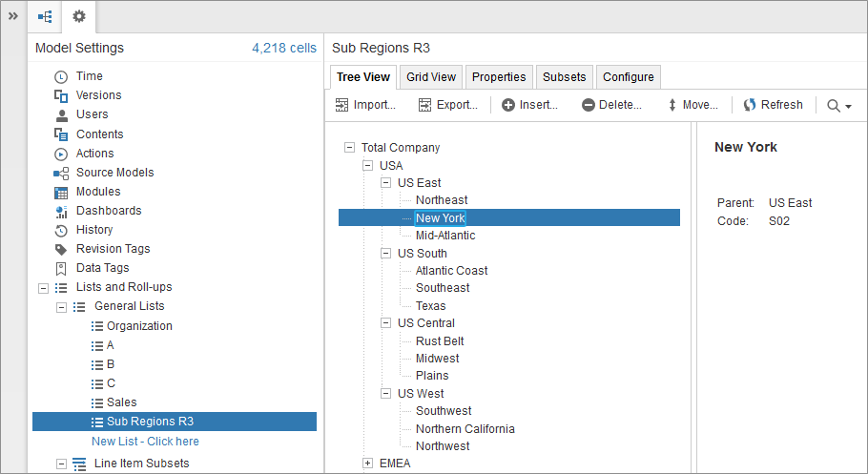Select the New York tree item
Image resolution: width=868 pixels, height=474 pixels.
(x=440, y=217)
